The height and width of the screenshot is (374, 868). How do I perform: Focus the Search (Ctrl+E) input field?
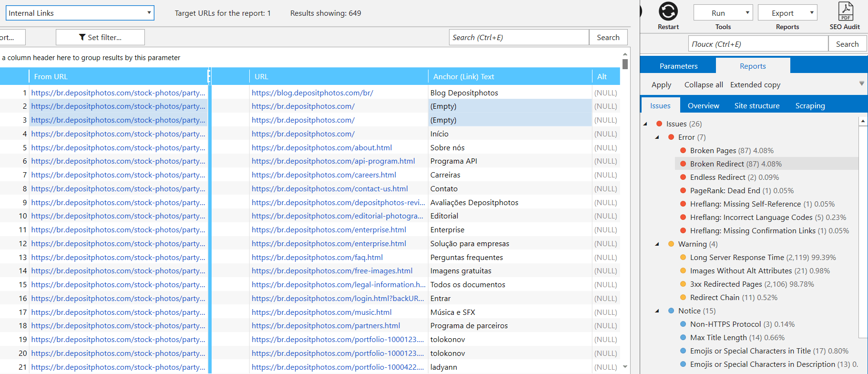pyautogui.click(x=519, y=37)
